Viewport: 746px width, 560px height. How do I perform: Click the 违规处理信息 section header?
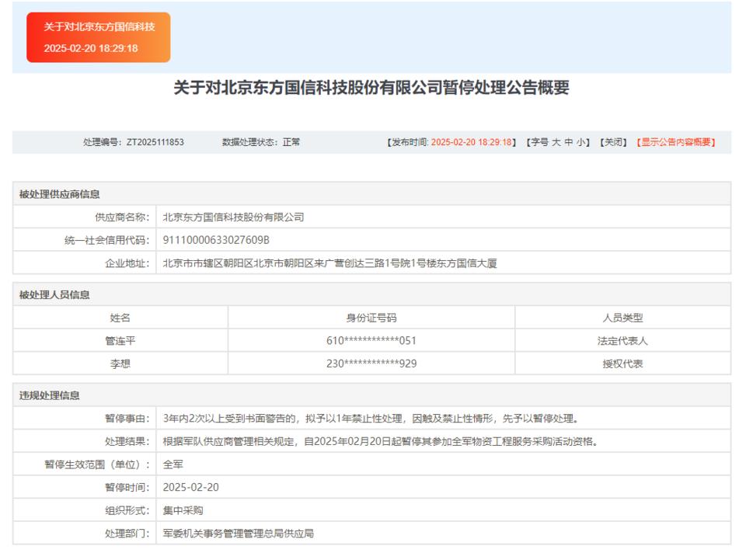tap(50, 395)
